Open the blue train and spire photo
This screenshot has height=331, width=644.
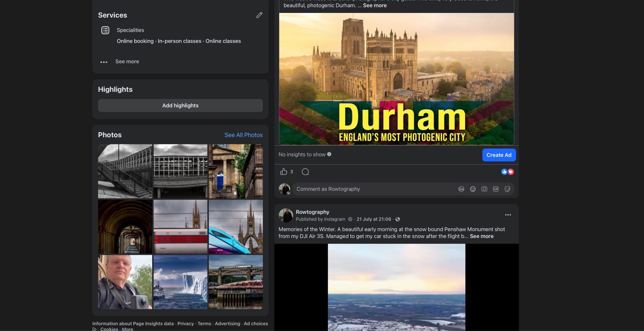[236, 227]
